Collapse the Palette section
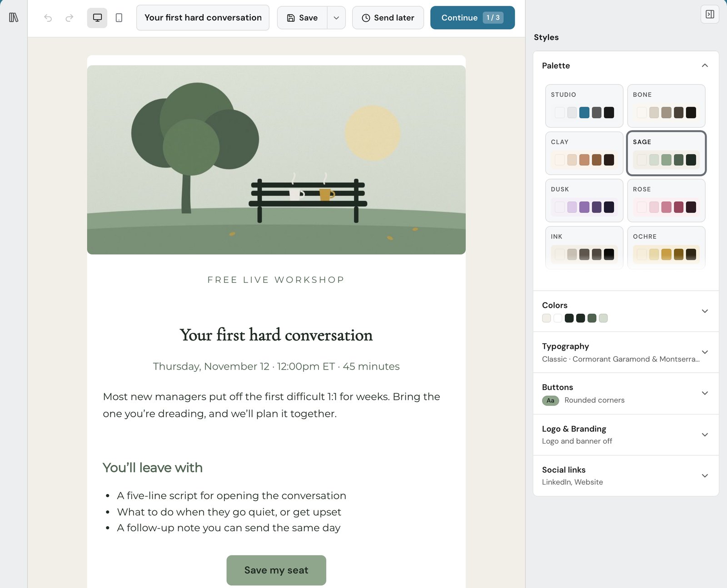Screen dimensions: 727x588 [705, 65]
